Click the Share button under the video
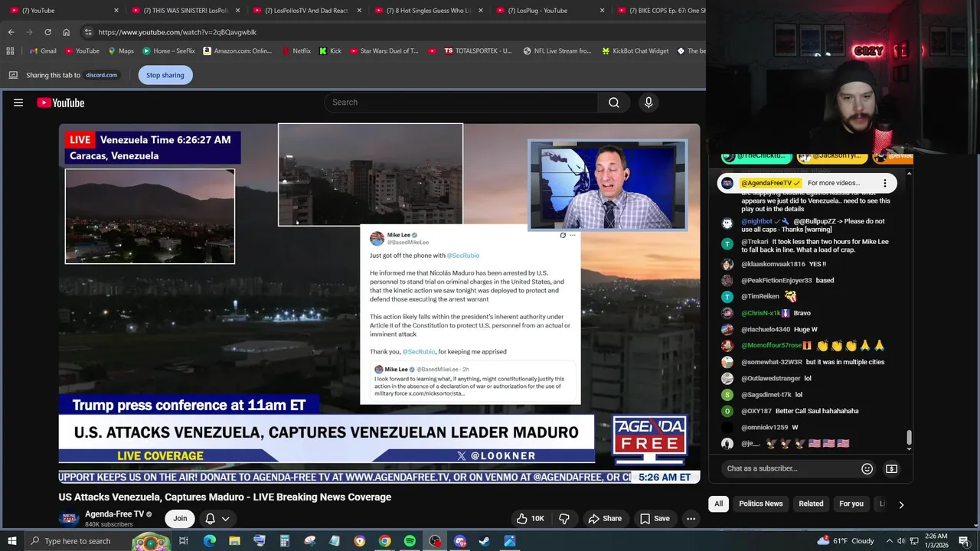980x551 pixels. coord(605,519)
